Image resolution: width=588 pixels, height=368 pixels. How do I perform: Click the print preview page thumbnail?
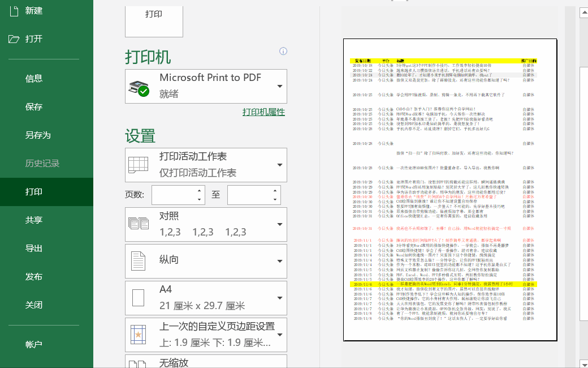tap(450, 190)
